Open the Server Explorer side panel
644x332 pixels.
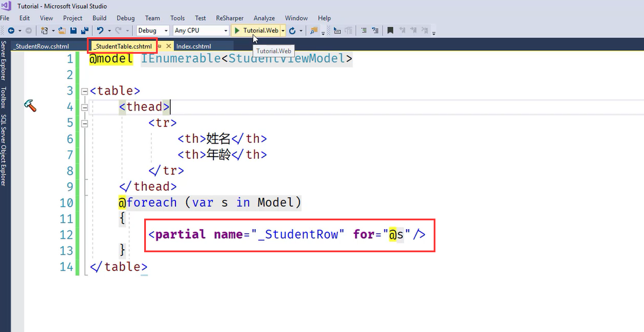4,60
